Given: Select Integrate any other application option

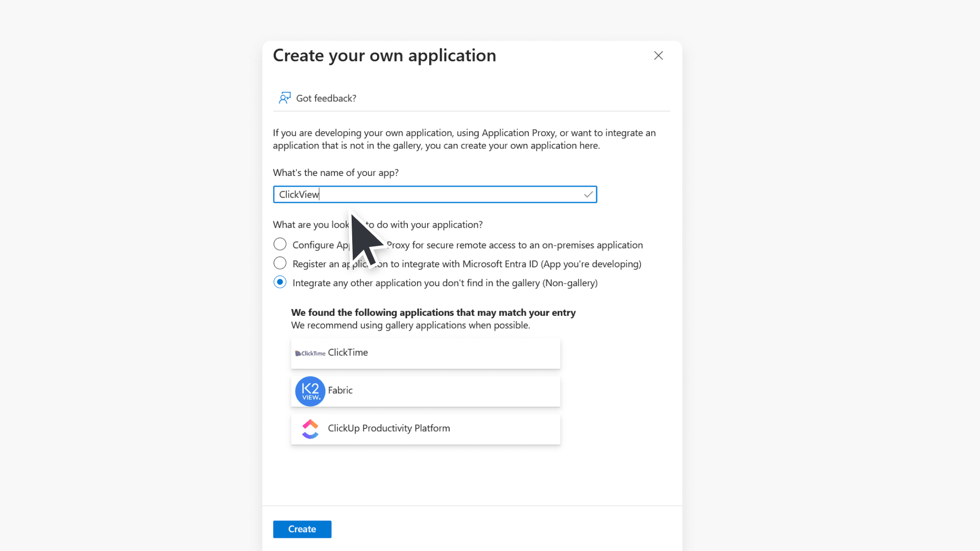Looking at the screenshot, I should (280, 282).
